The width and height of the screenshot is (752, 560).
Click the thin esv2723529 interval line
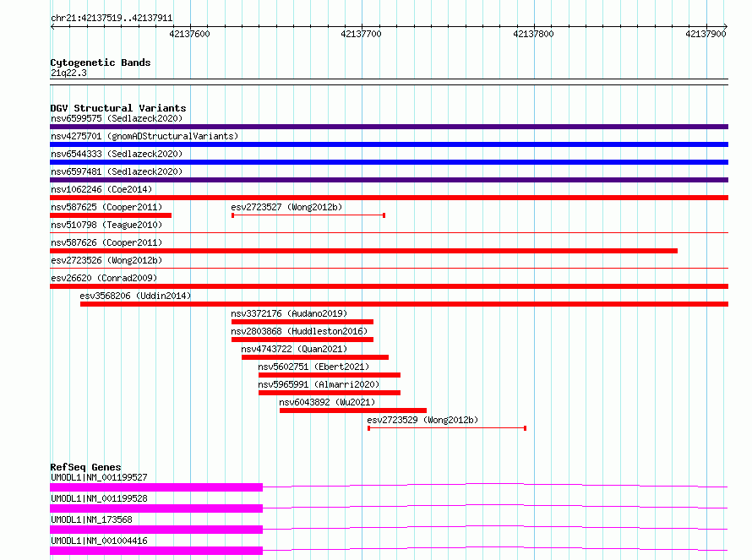point(447,428)
